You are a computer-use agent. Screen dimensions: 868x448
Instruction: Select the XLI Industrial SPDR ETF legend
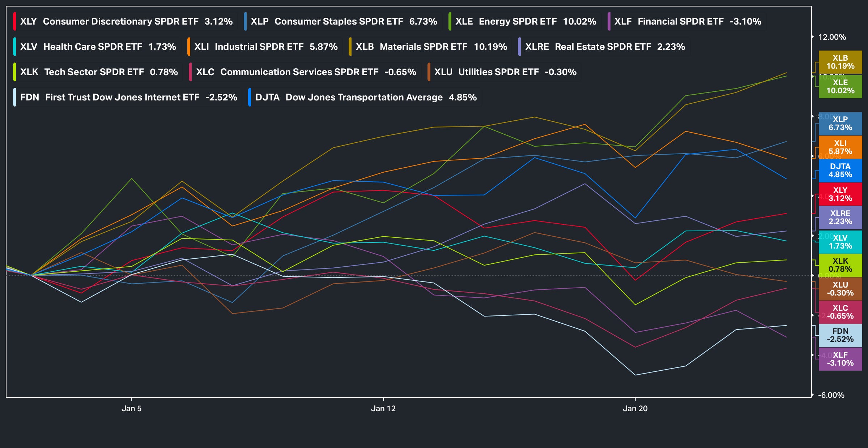click(265, 47)
